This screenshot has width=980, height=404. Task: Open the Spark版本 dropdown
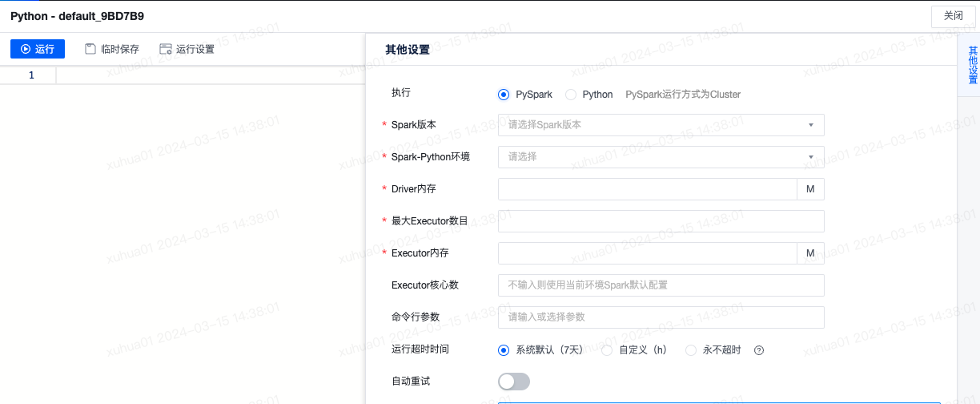pyautogui.click(x=661, y=125)
